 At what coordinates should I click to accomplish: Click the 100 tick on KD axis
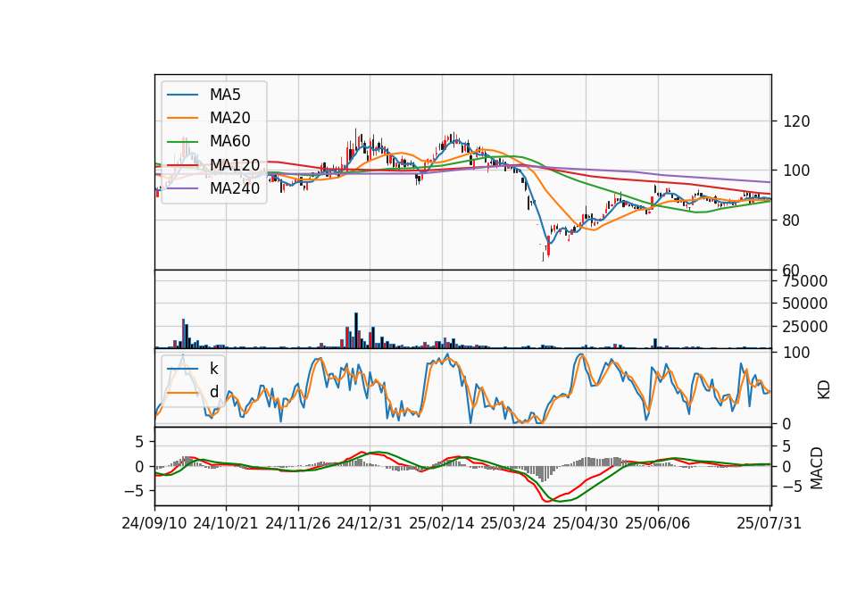click(796, 354)
